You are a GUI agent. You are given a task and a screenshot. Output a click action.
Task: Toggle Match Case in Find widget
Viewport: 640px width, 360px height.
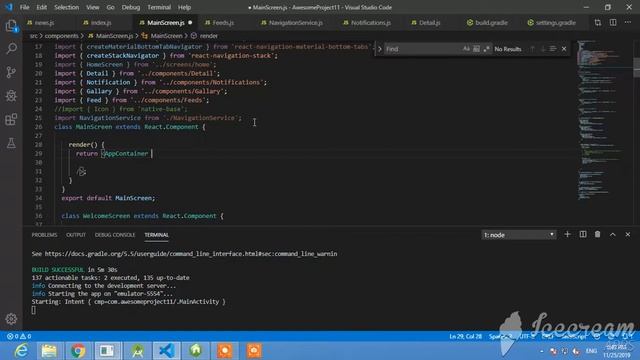point(466,49)
